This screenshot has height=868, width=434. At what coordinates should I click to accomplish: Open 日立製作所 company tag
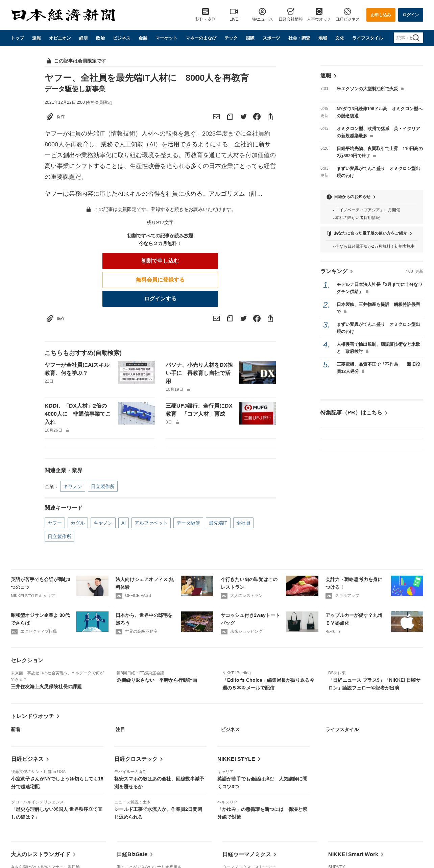click(x=103, y=486)
